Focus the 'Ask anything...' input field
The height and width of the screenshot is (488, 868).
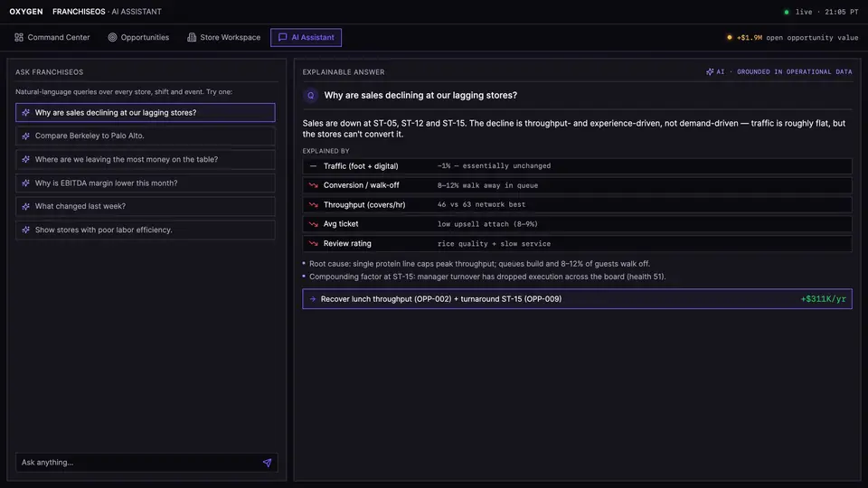point(138,463)
